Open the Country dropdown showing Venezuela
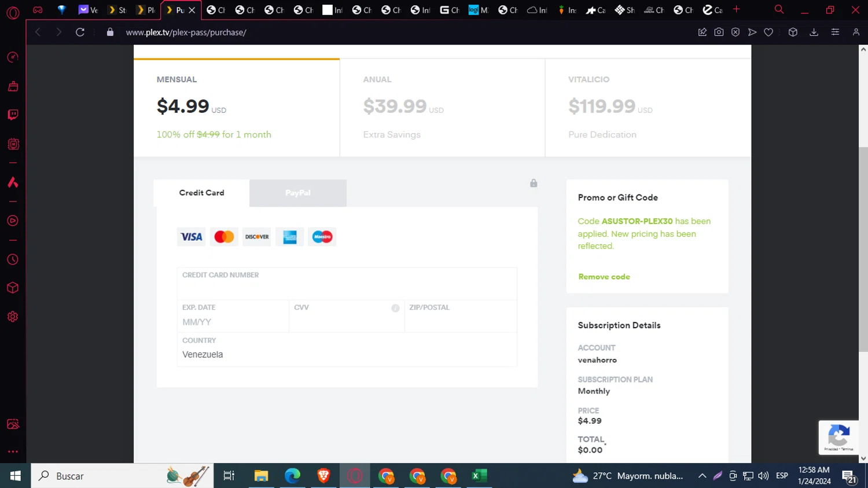This screenshot has width=868, height=488. point(347,349)
